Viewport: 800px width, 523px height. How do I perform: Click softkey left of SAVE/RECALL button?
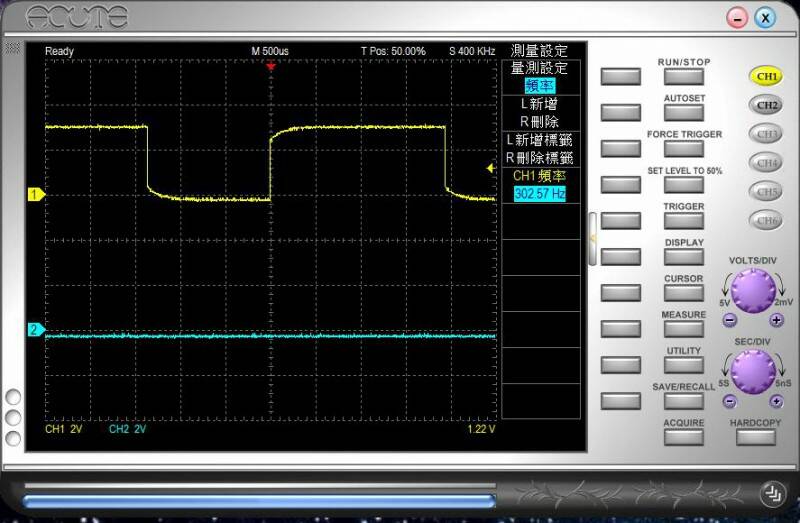point(620,401)
